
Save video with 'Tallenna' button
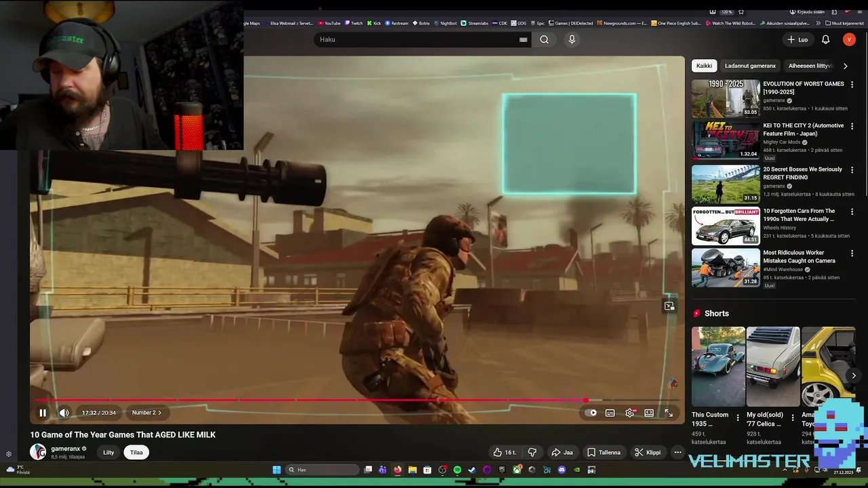(604, 452)
